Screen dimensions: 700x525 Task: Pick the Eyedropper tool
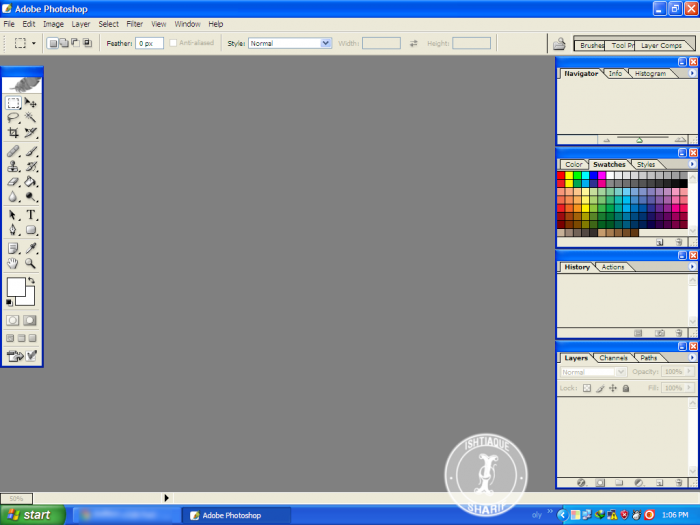(30, 249)
